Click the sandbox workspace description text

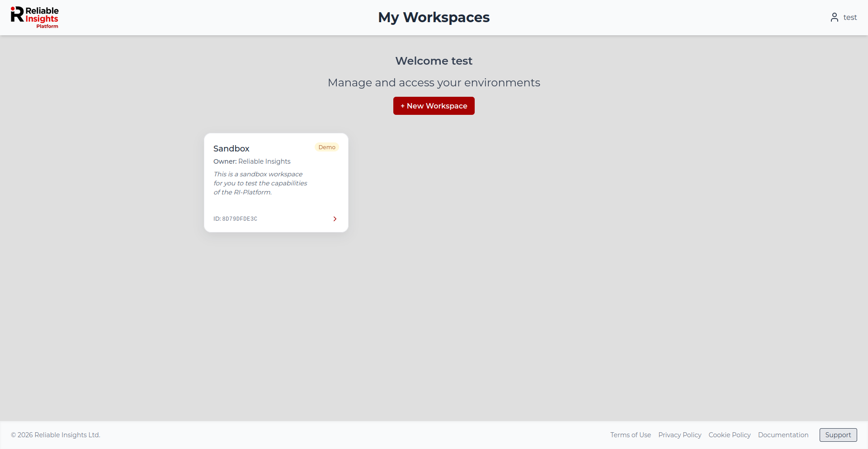[260, 183]
